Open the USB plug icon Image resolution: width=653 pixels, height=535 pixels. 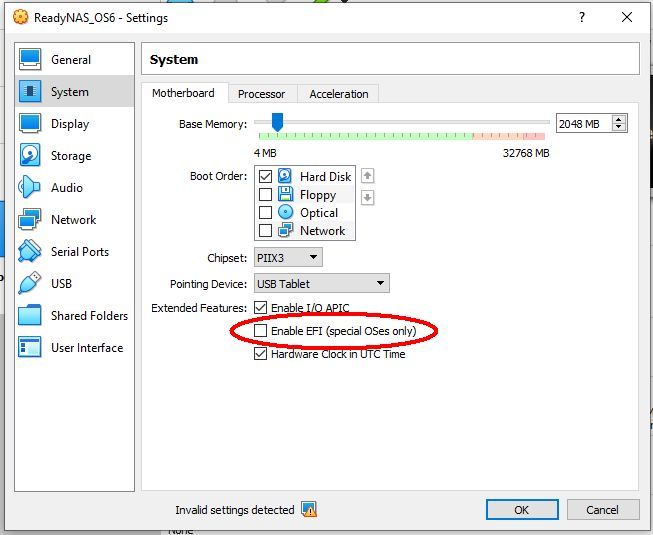point(30,283)
